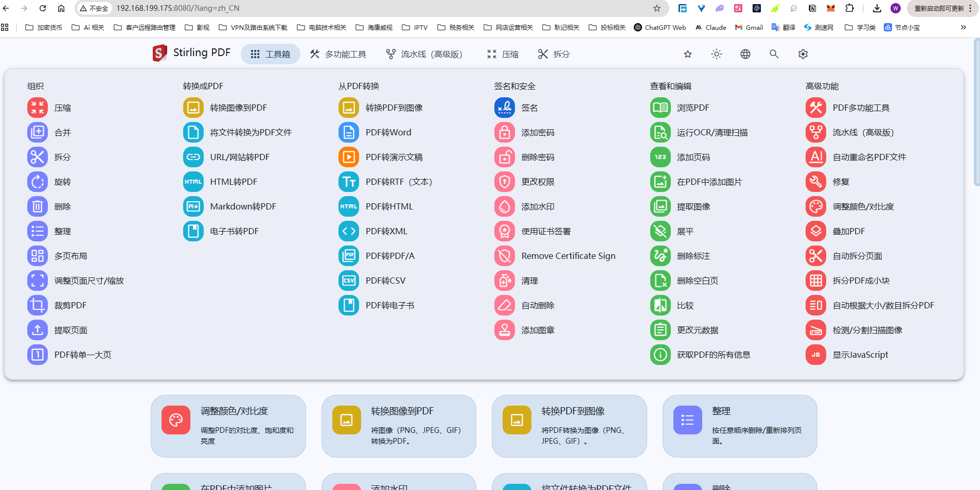The width and height of the screenshot is (980, 490).
Task: Open the add password (添加密码) icon
Action: [505, 132]
